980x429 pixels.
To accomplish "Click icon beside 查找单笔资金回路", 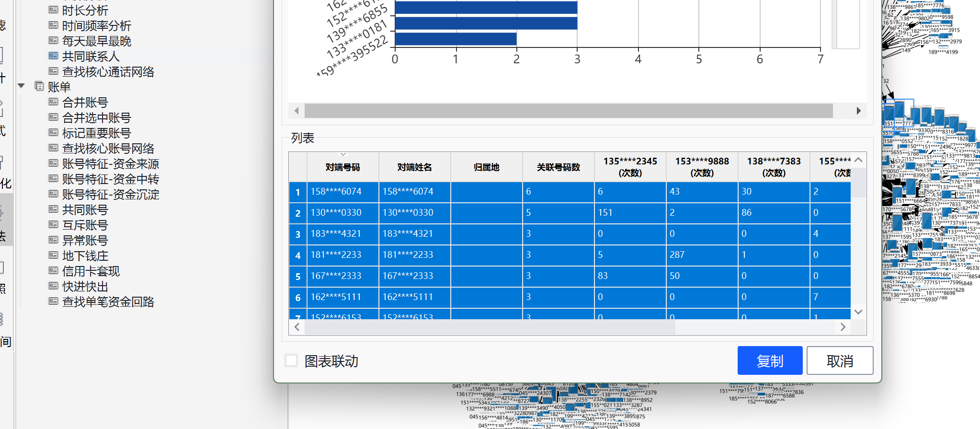I will point(53,301).
